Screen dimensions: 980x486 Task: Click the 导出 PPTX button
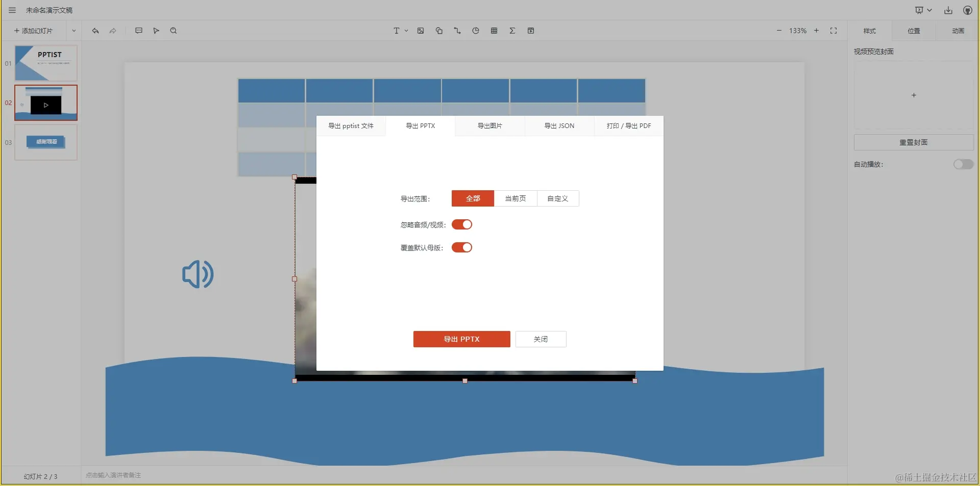tap(462, 339)
